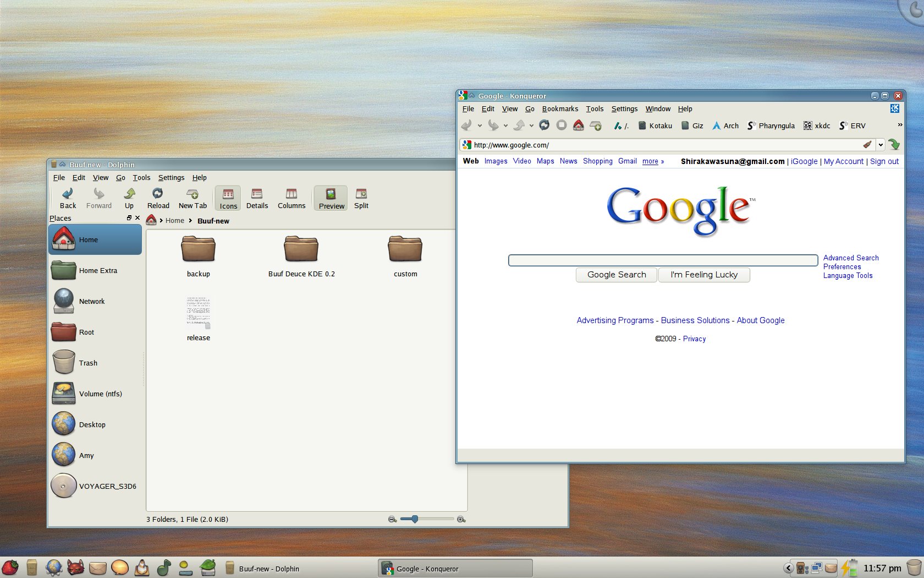924x578 pixels.
Task: Click Konqueror's back arrow icon
Action: 466,126
